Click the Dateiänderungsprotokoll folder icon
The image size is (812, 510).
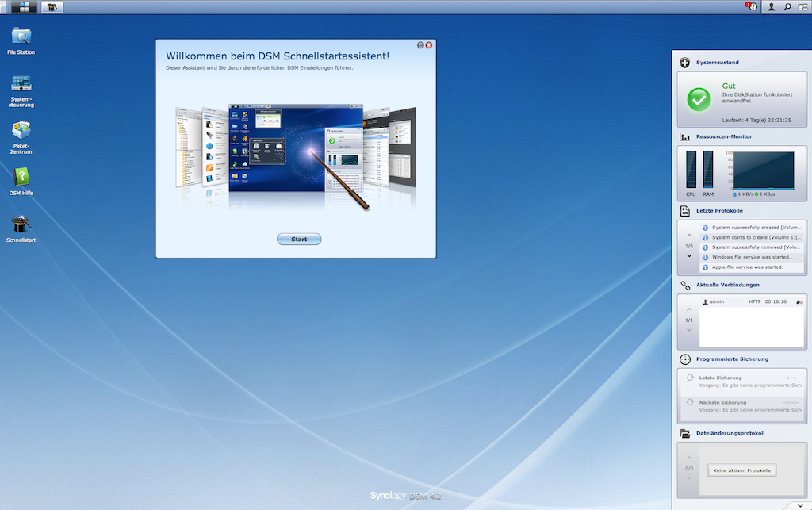click(684, 433)
